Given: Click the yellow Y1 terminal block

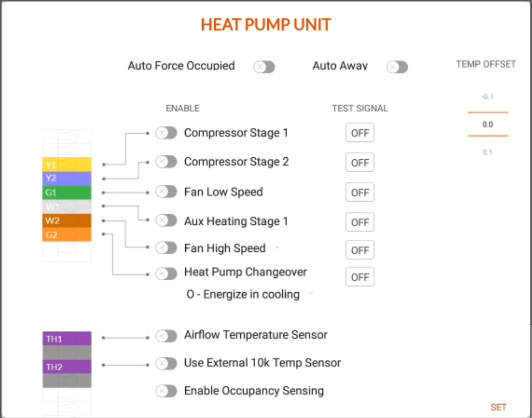Looking at the screenshot, I should point(67,165).
